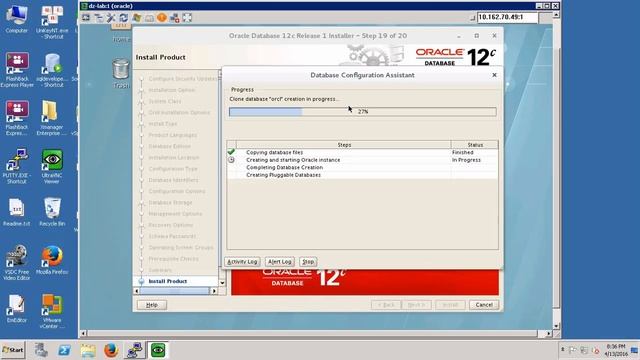This screenshot has width=640, height=360.
Task: Stop the database creation
Action: tap(308, 262)
